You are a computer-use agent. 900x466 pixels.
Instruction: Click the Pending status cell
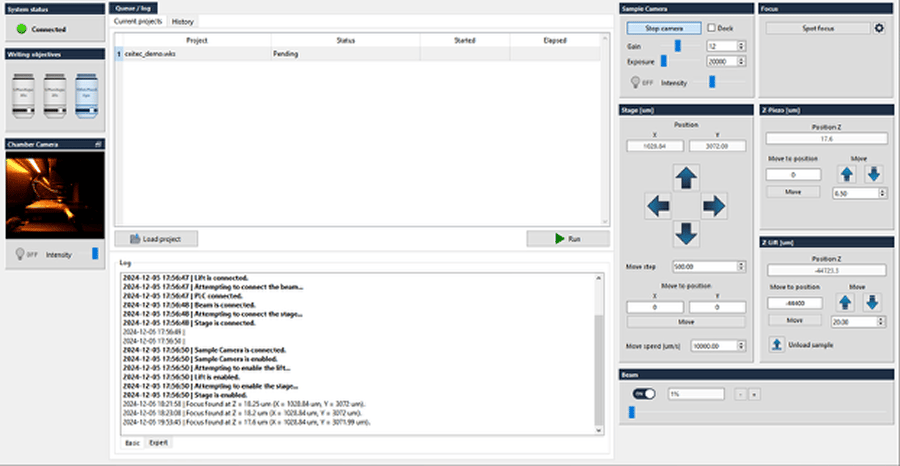[x=346, y=54]
